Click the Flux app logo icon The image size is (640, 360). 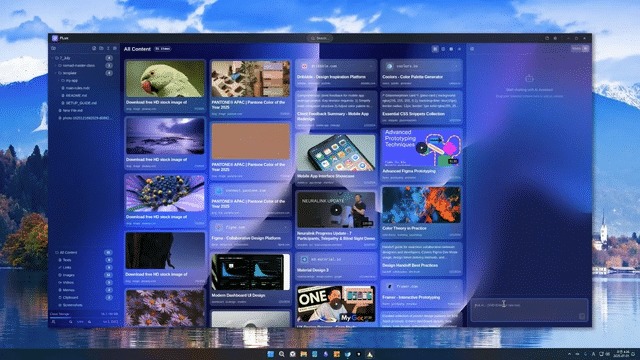point(55,38)
